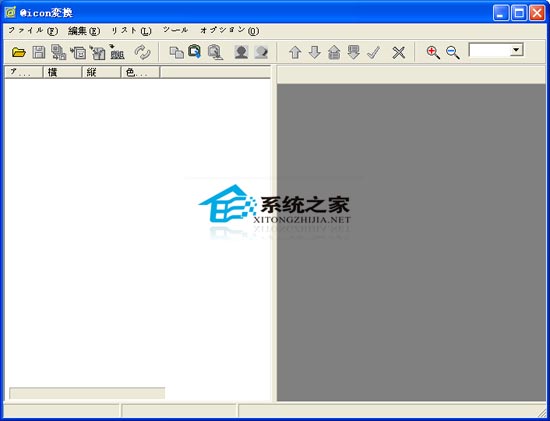This screenshot has height=421, width=550.
Task: Open the オプション(O) menu
Action: [229, 31]
